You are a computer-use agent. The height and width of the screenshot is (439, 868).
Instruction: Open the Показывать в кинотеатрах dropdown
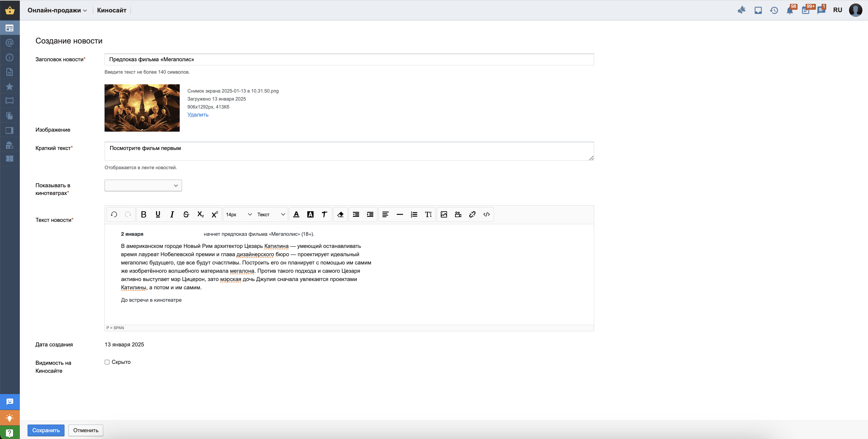143,185
